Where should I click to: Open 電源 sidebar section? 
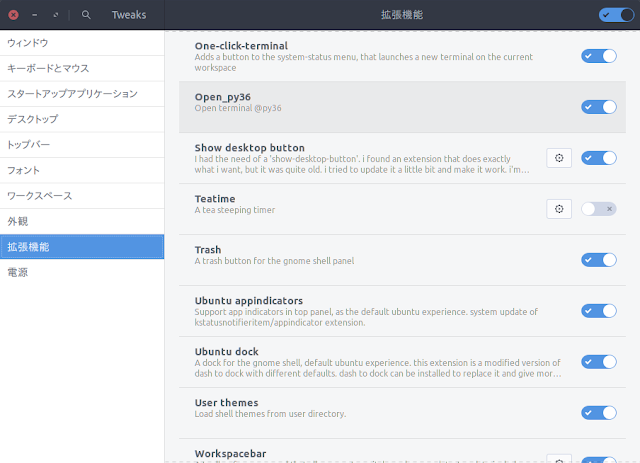[x=82, y=272]
